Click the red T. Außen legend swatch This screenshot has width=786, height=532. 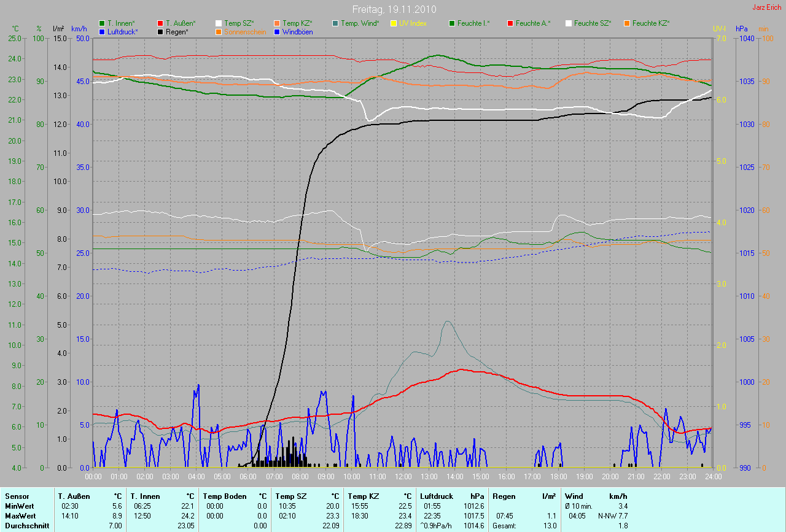point(160,23)
